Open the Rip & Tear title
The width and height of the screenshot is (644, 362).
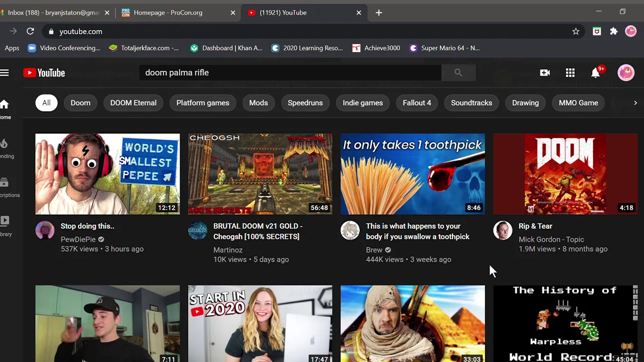[x=535, y=226]
